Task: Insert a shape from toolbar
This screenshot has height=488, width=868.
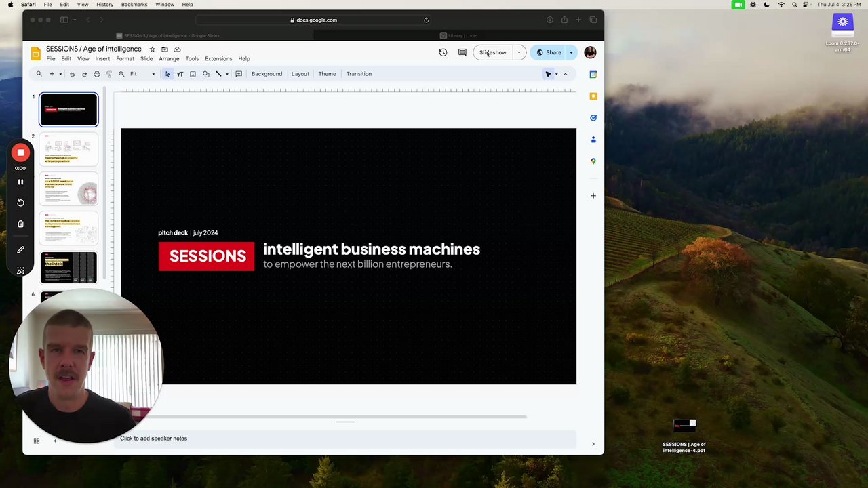Action: (x=206, y=74)
